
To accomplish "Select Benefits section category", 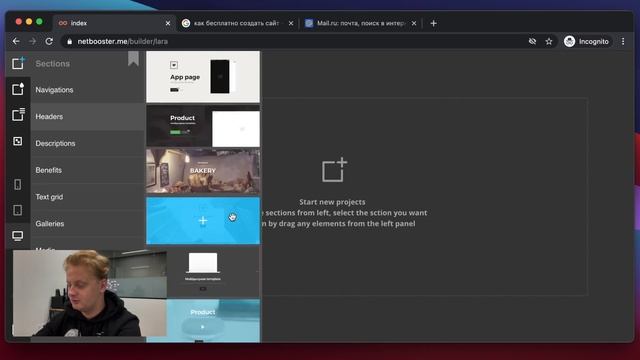I will (88, 170).
